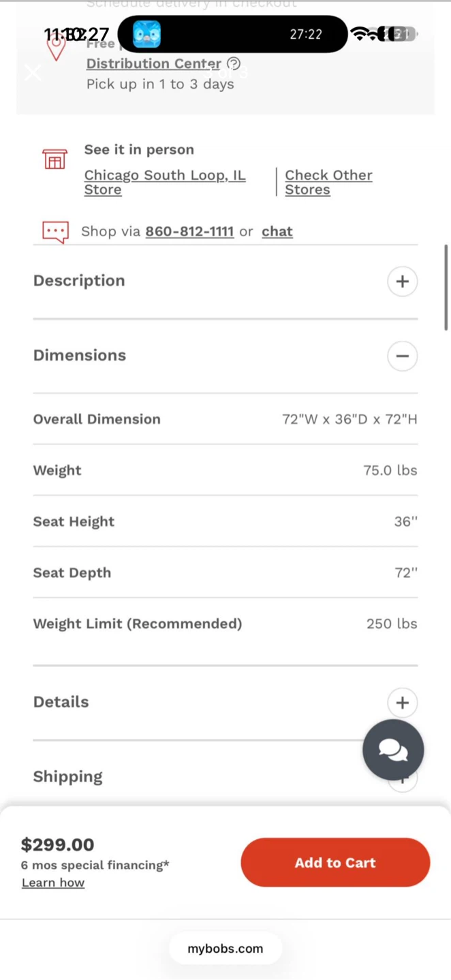Expand the Description section plus icon
The image size is (451, 980).
coord(402,281)
